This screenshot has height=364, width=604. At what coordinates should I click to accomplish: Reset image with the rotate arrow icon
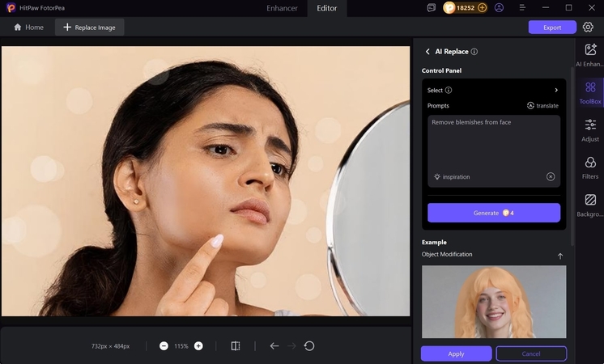pos(309,346)
